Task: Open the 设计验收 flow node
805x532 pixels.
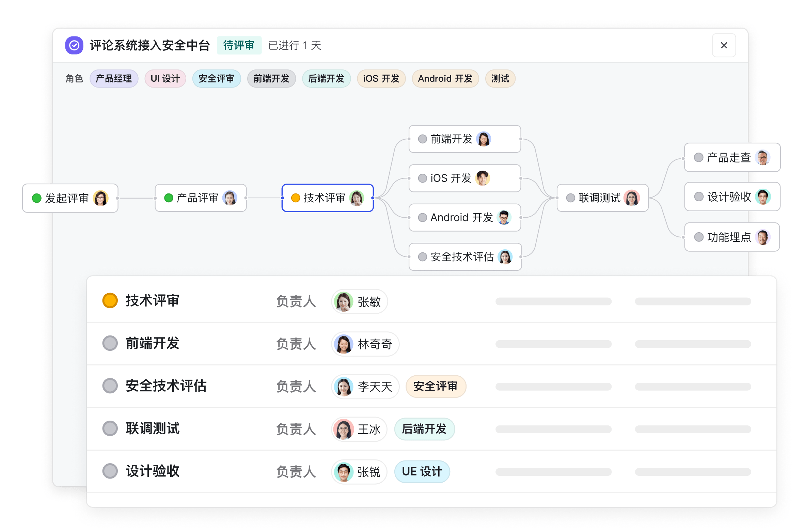Action: [732, 197]
